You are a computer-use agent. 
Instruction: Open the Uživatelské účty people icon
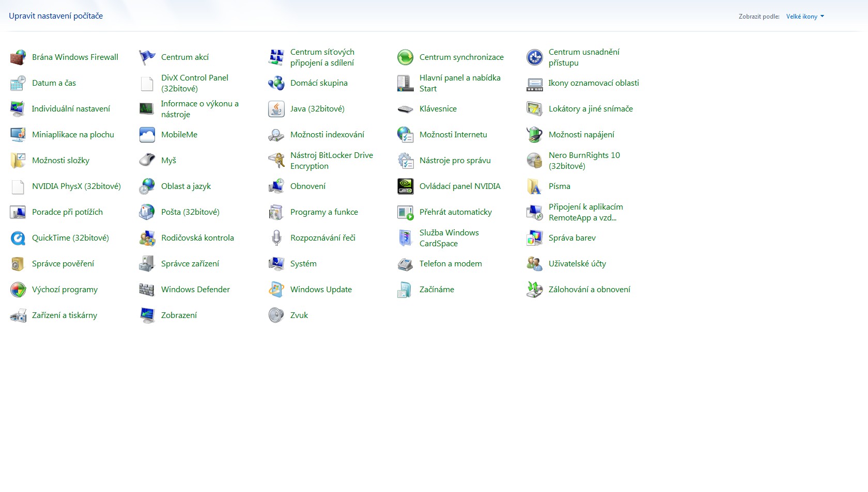click(x=535, y=264)
